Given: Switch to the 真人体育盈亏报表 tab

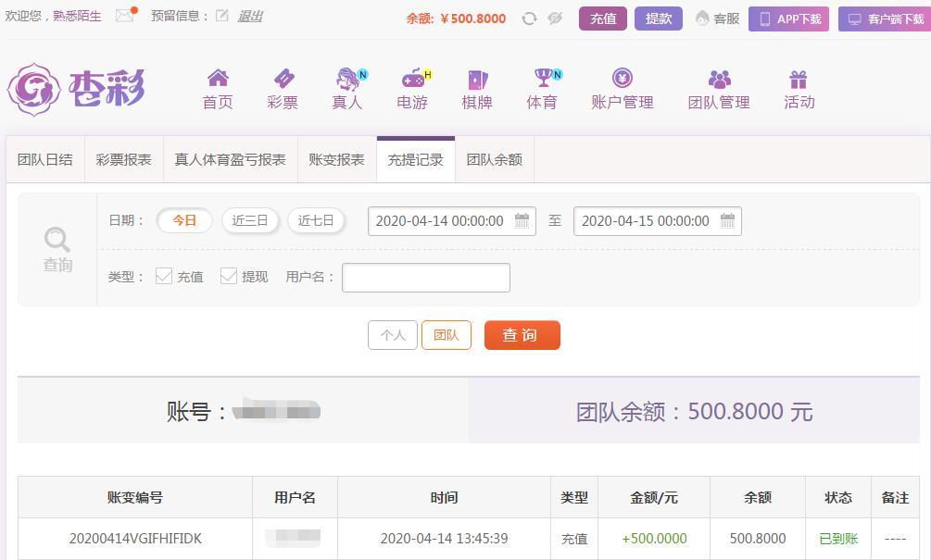Looking at the screenshot, I should click(x=231, y=159).
